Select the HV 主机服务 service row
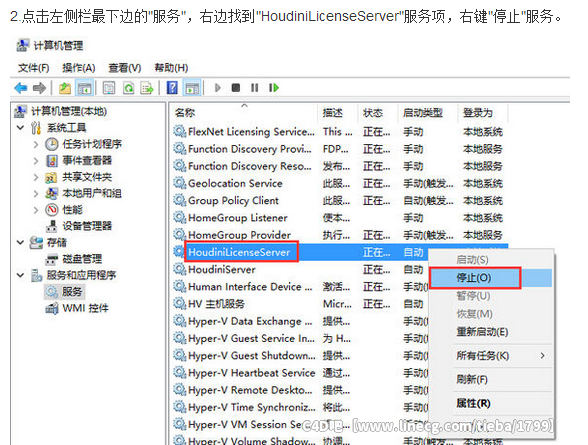The width and height of the screenshot is (588, 445). click(x=300, y=304)
